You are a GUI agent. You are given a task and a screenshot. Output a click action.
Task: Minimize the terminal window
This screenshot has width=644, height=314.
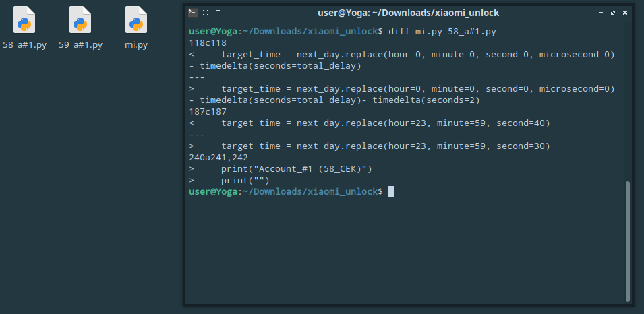[601, 13]
